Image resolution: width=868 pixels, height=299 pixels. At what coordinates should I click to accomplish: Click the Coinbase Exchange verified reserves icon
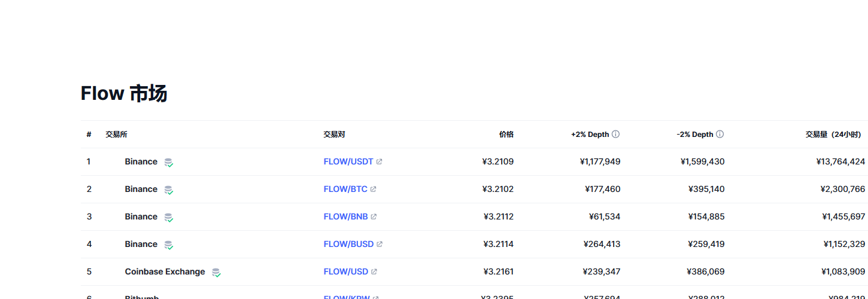216,272
